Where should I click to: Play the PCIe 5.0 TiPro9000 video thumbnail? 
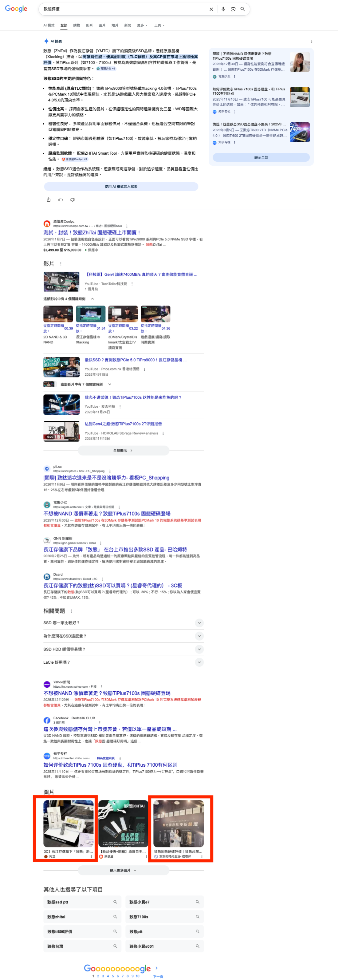click(x=61, y=366)
